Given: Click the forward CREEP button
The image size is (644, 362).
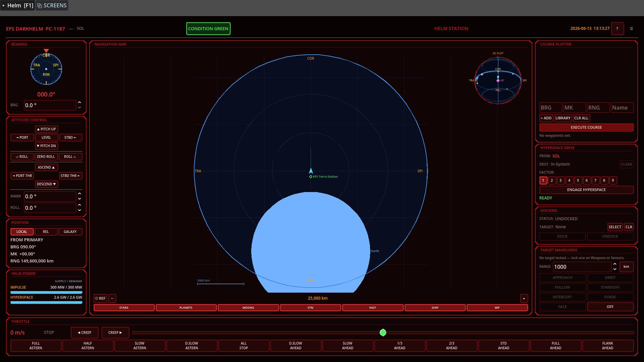Looking at the screenshot, I should tap(115, 333).
